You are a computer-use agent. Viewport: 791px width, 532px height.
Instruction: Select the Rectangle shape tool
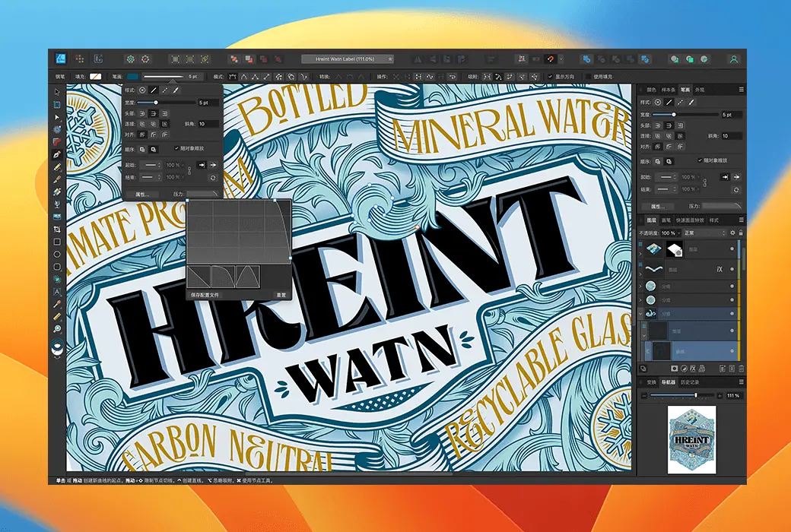57,242
